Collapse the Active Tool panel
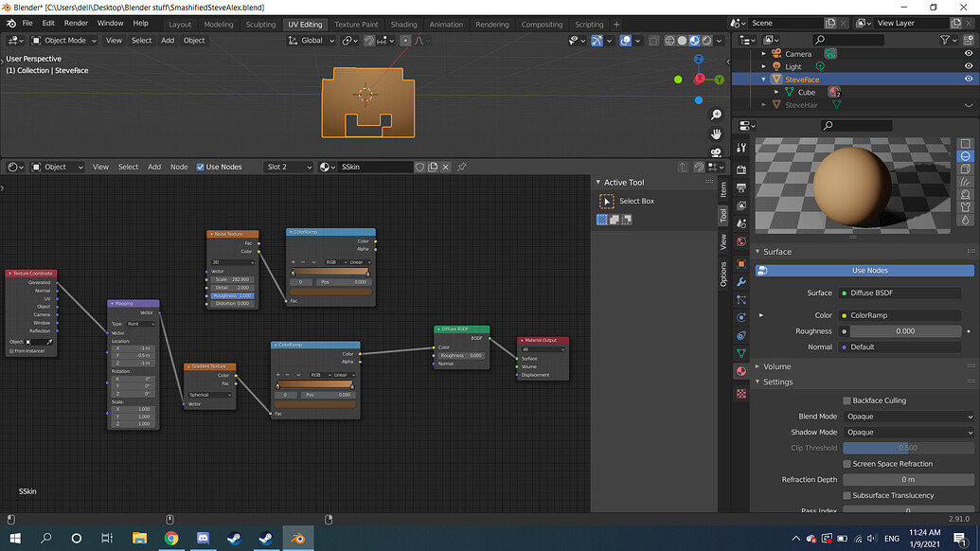The image size is (980, 551). tap(598, 183)
